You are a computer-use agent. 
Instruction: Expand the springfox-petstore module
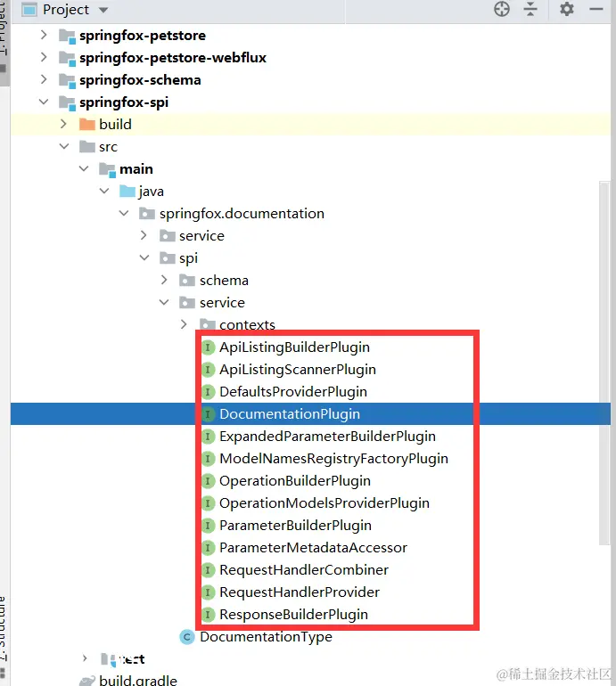tap(44, 35)
